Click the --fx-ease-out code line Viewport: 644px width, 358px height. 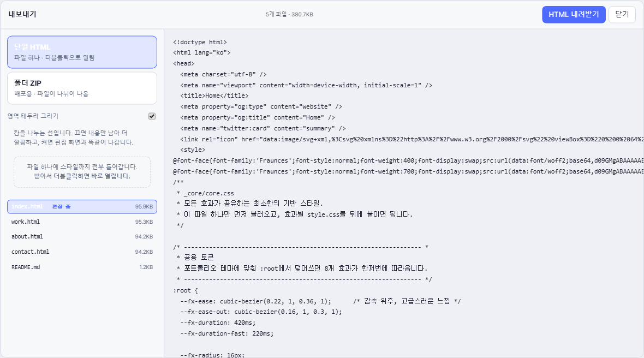[261, 312]
